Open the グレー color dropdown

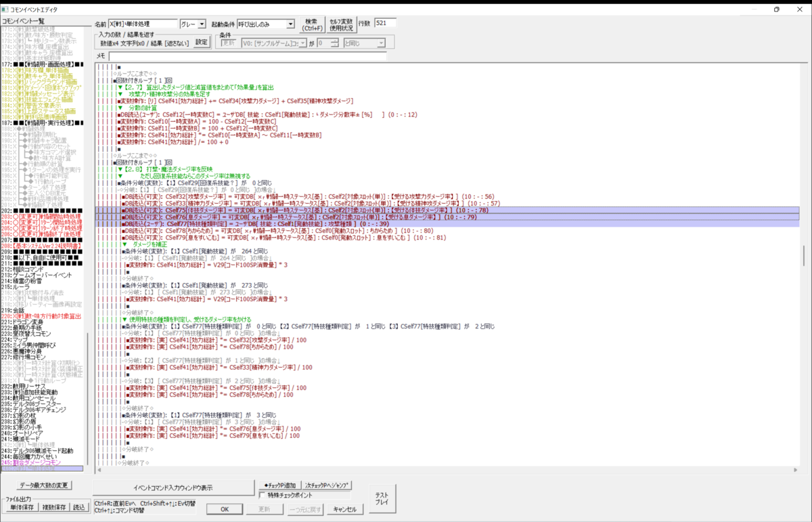click(193, 24)
